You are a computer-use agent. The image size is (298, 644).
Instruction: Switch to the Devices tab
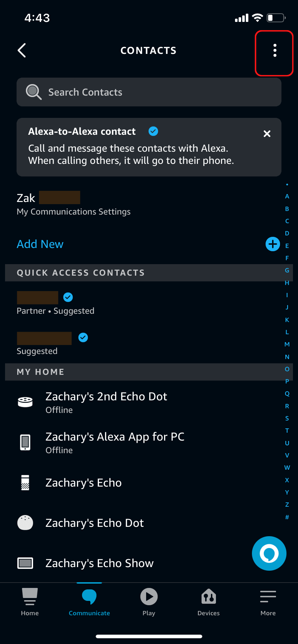(x=208, y=602)
